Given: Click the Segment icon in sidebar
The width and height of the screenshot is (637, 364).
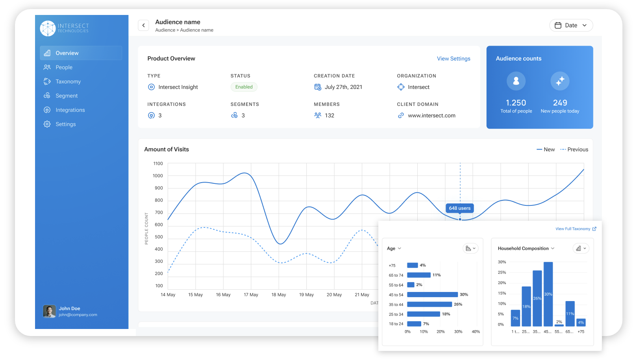Looking at the screenshot, I should point(47,96).
